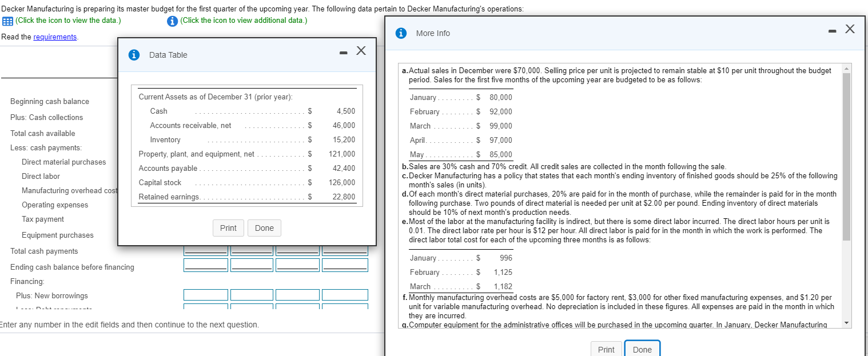Viewport: 868px width, 356px height.
Task: Select the Beginning cash balance row label
Action: [x=50, y=102]
